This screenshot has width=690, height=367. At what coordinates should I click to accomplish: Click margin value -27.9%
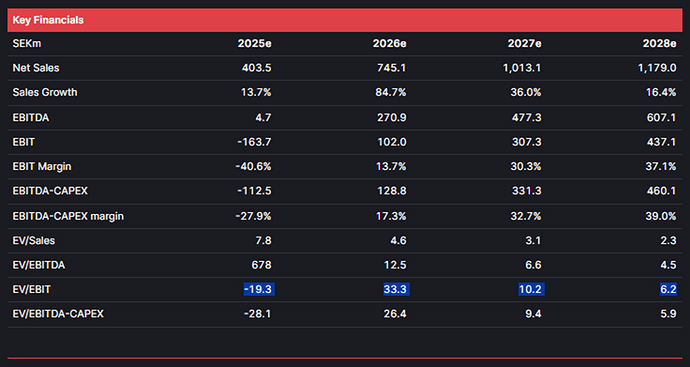coord(253,216)
